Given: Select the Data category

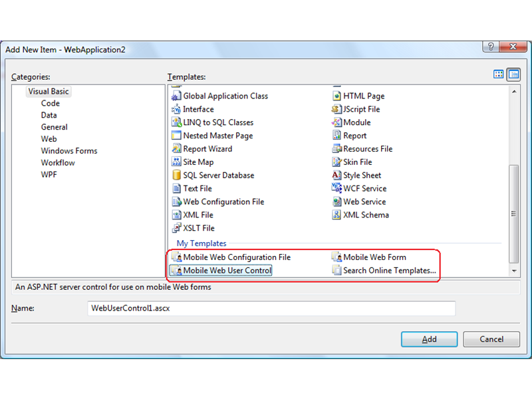Looking at the screenshot, I should click(x=49, y=115).
